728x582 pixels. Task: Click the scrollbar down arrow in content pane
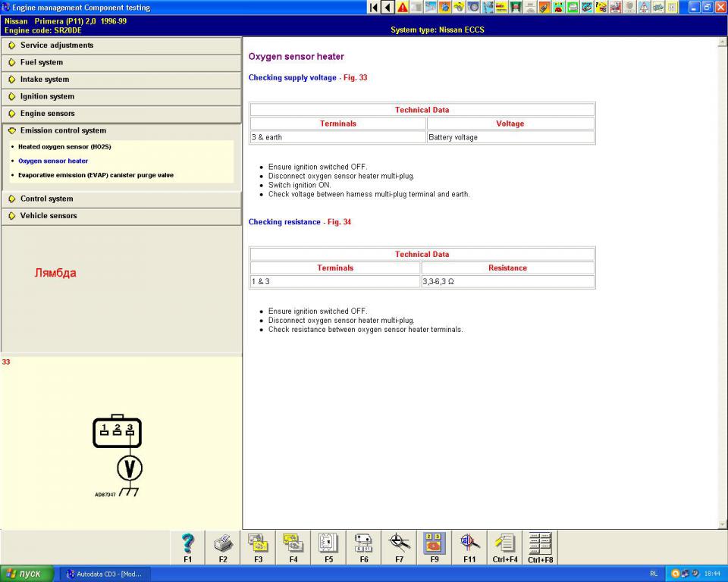click(722, 524)
